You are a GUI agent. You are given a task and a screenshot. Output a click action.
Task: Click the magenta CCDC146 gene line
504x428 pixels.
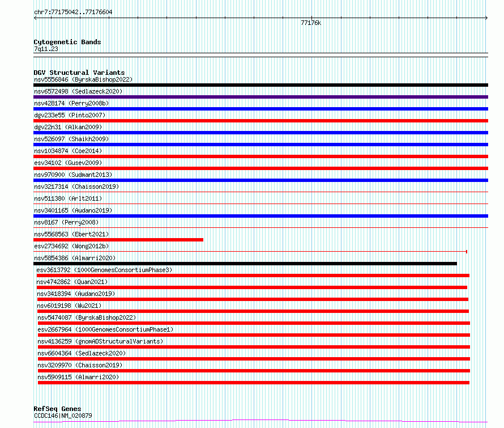tap(260, 421)
